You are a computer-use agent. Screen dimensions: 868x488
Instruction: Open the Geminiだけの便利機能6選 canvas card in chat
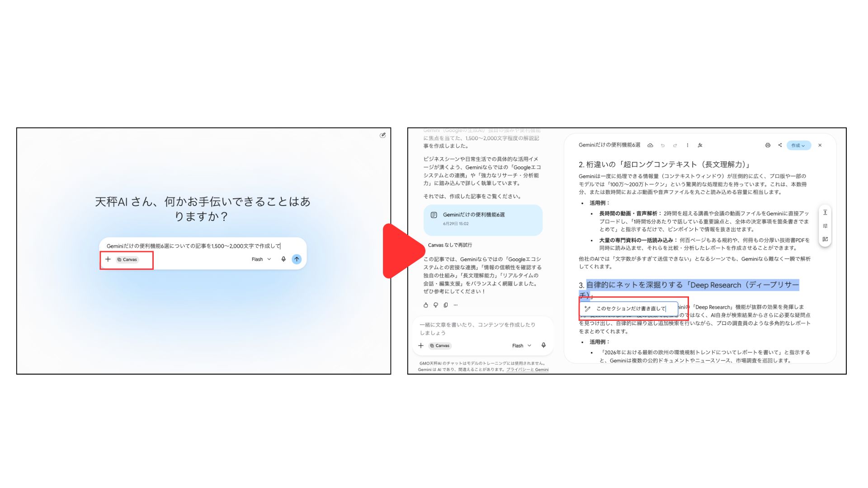483,220
